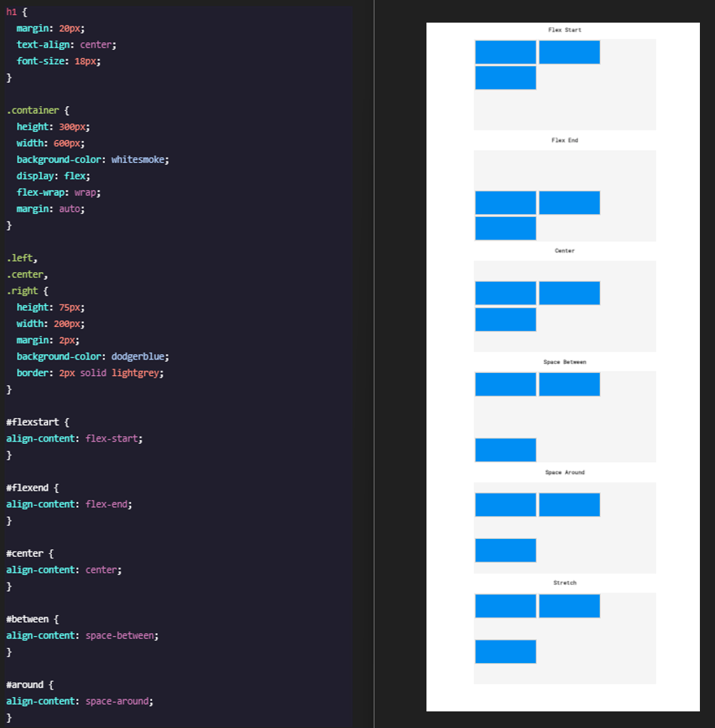715x728 pixels.
Task: Click the ".container {" selector
Action: click(38, 111)
